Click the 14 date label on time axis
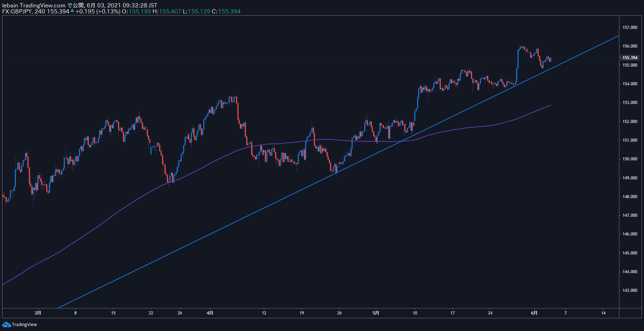This screenshot has width=644, height=331. (x=603, y=313)
